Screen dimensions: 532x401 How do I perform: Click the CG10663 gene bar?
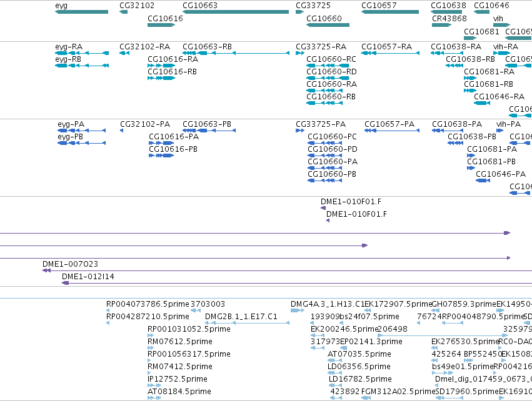click(236, 12)
